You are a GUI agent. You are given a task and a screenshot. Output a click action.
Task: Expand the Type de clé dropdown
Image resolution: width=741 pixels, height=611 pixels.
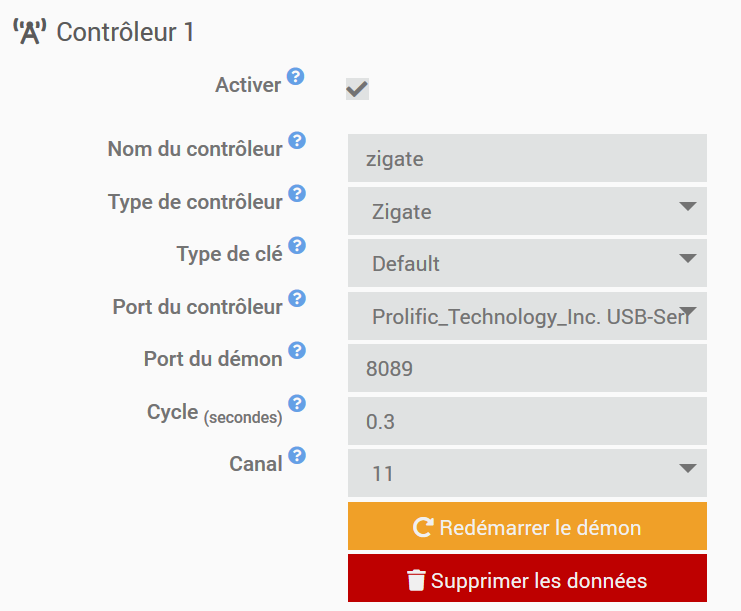[527, 263]
